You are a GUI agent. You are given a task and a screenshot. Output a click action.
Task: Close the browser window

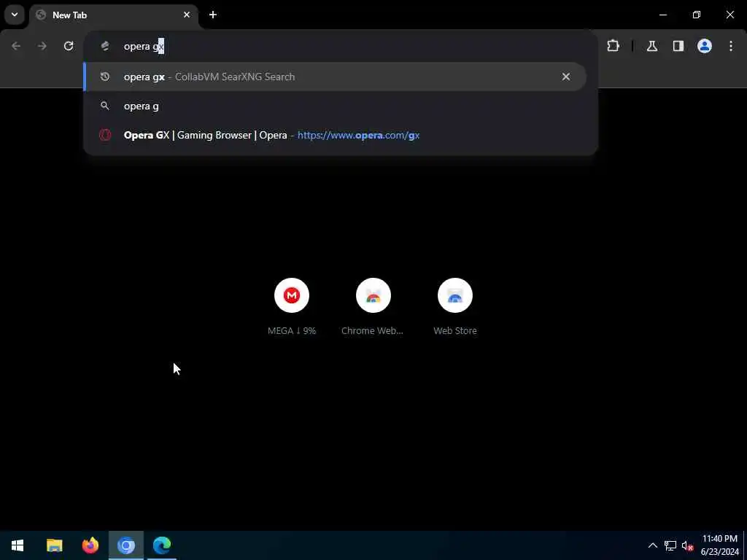pos(729,15)
